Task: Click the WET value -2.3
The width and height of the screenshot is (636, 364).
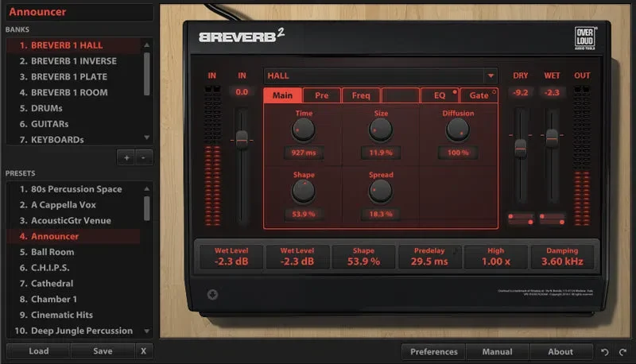Action: click(552, 92)
